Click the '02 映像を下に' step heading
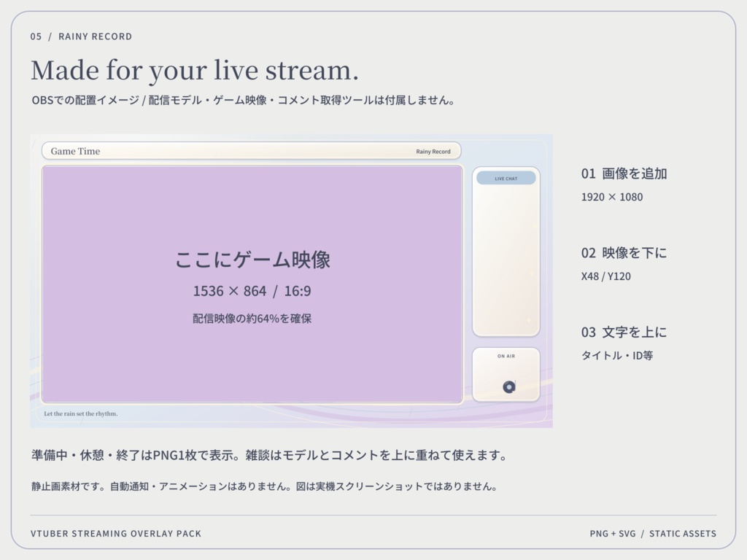The height and width of the screenshot is (560, 747). (624, 252)
